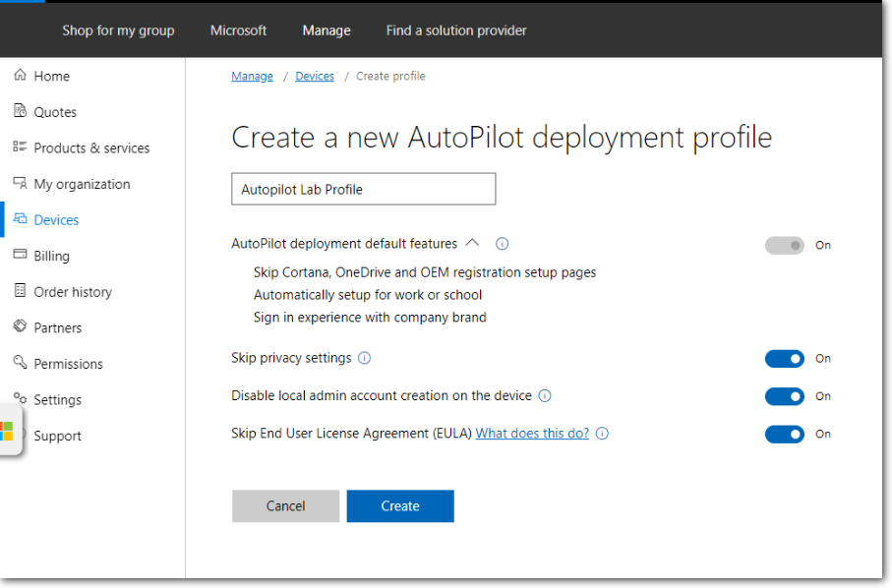The width and height of the screenshot is (892, 588).
Task: Click the Order history icon
Action: click(20, 291)
